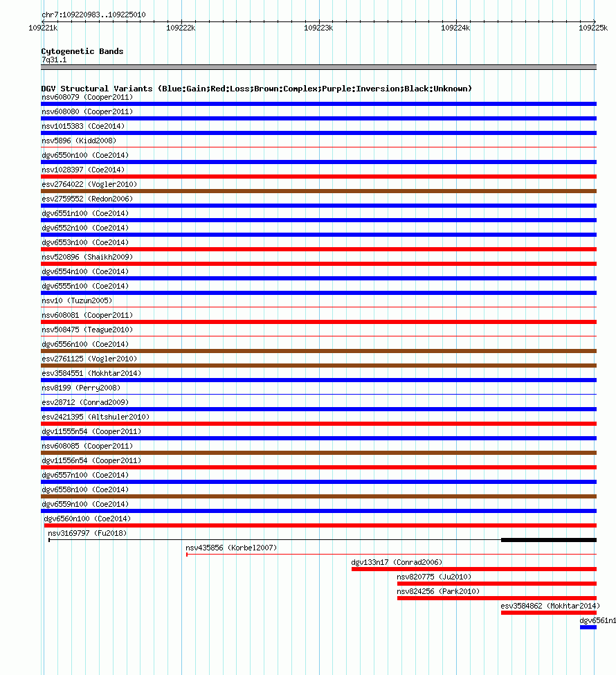Select esv3584862 (Mokhtar2014) label
This screenshot has height=675, width=616.
[550, 606]
